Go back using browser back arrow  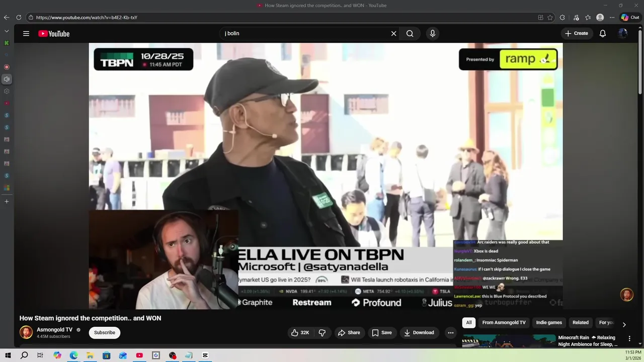tap(7, 18)
